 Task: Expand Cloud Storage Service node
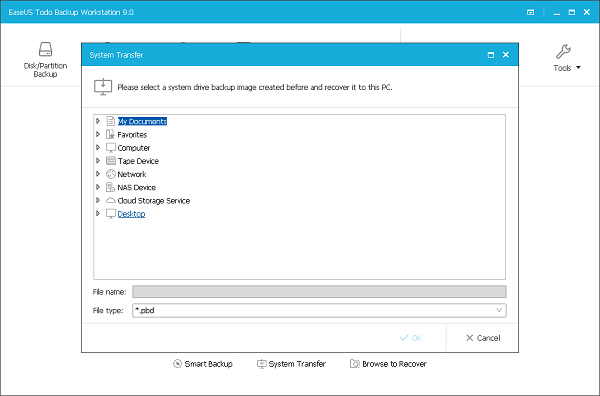[x=98, y=200]
